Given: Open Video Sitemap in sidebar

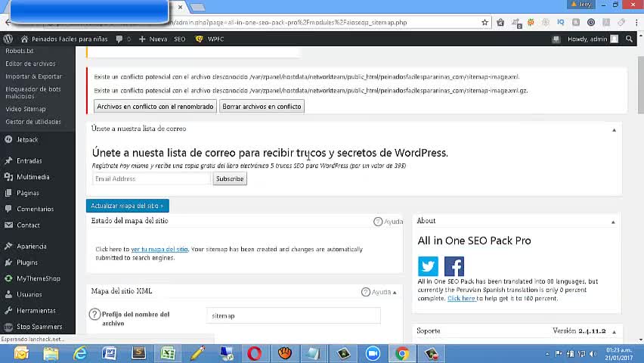Looking at the screenshot, I should point(26,109).
